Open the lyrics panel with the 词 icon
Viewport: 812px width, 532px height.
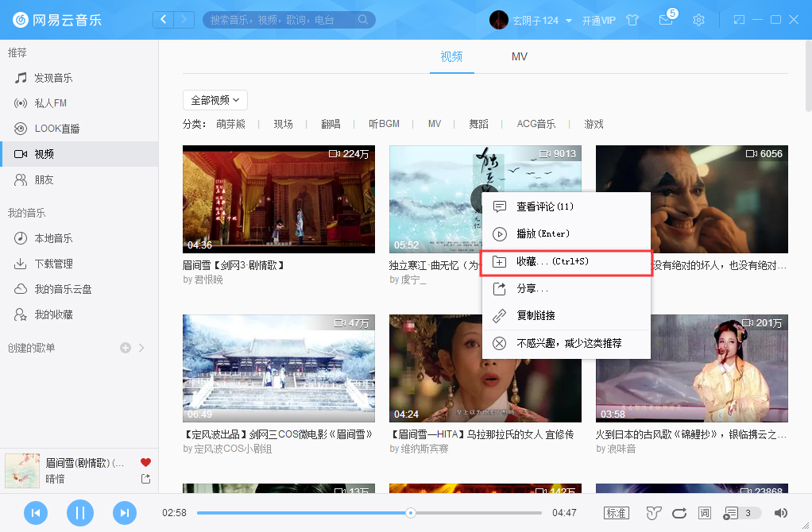tap(704, 513)
